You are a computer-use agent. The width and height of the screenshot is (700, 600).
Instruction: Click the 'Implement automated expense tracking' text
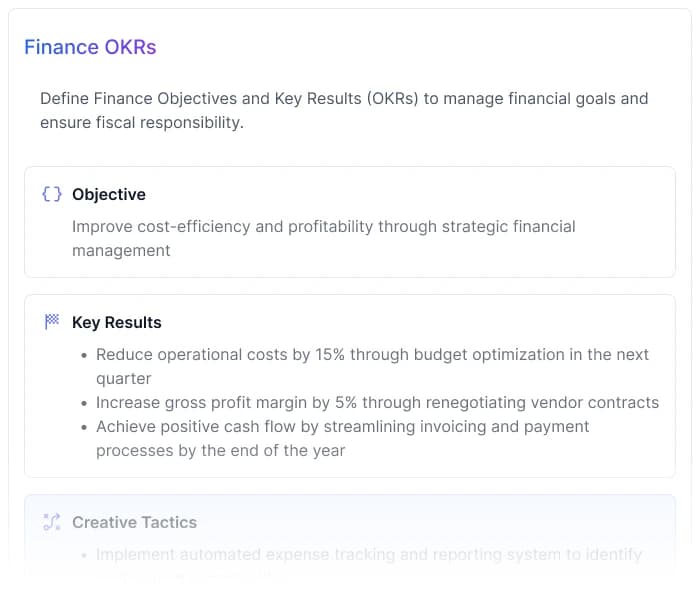click(x=369, y=555)
